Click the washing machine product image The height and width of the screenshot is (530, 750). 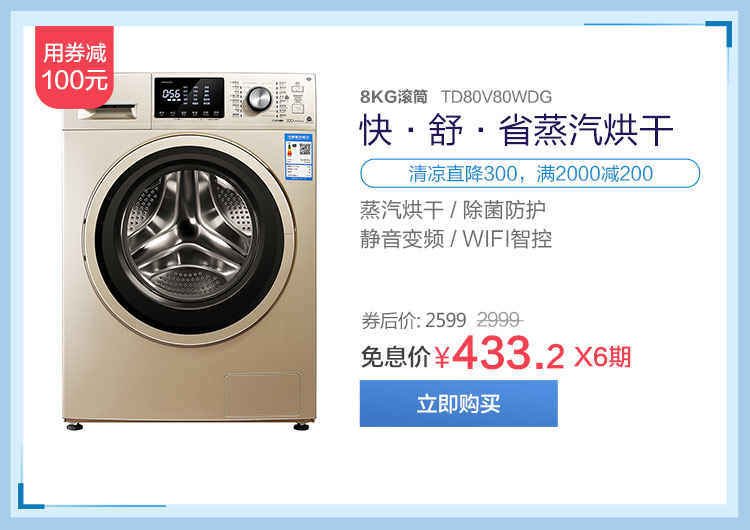tap(189, 251)
